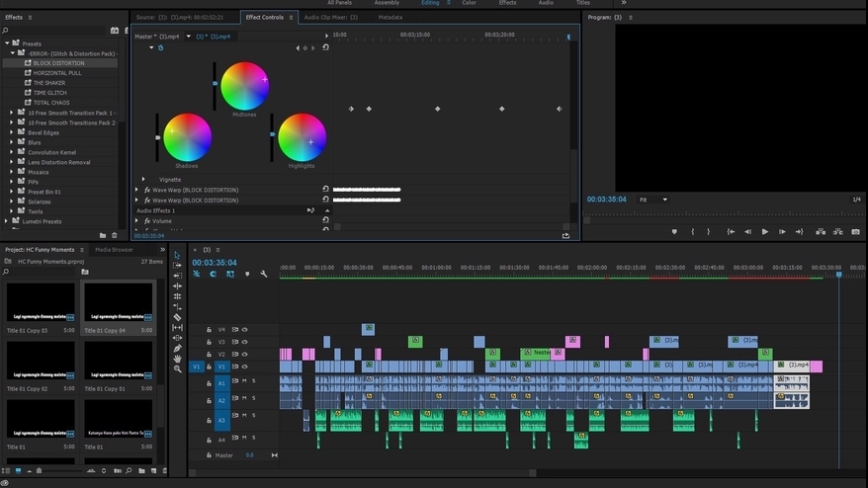Lock the V4 track
Image resolution: width=868 pixels, height=488 pixels.
click(x=209, y=330)
